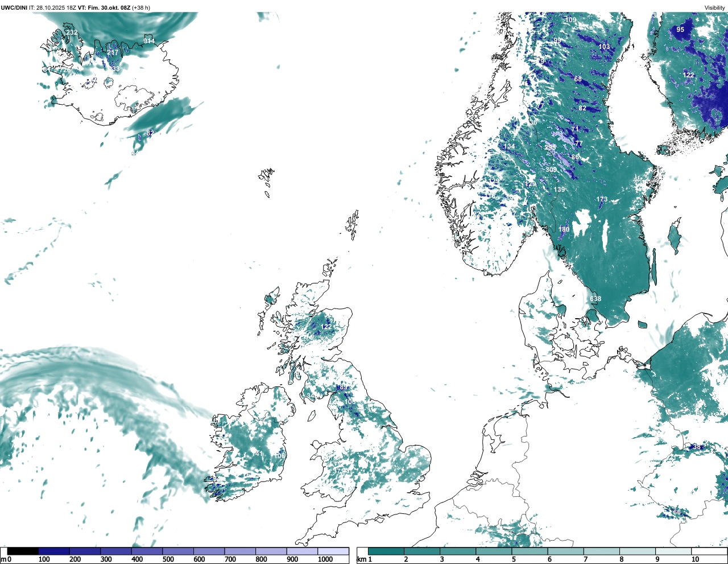Click the black 0–100 m legend swatch
Viewport: 728px width, 564px height.
(23, 551)
